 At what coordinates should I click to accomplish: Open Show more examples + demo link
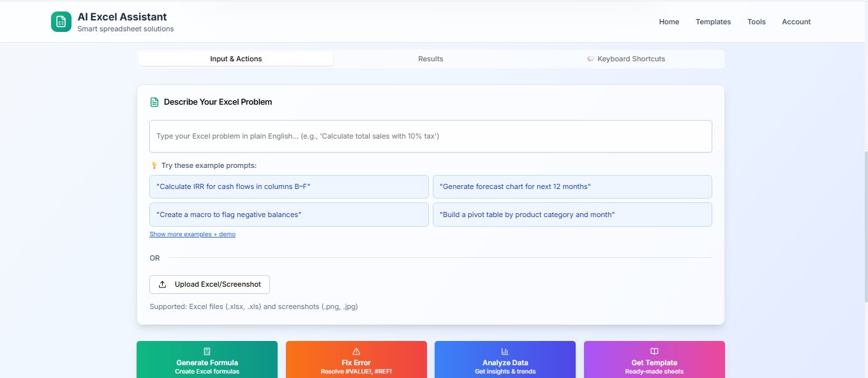[x=192, y=234]
